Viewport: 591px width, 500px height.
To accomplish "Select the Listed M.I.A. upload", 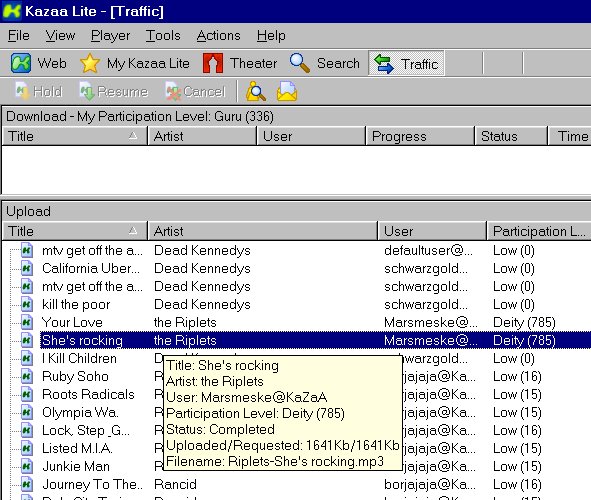I will pyautogui.click(x=77, y=448).
